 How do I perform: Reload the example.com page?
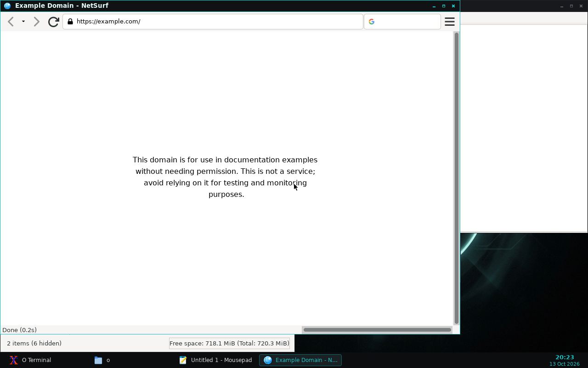[x=54, y=22]
